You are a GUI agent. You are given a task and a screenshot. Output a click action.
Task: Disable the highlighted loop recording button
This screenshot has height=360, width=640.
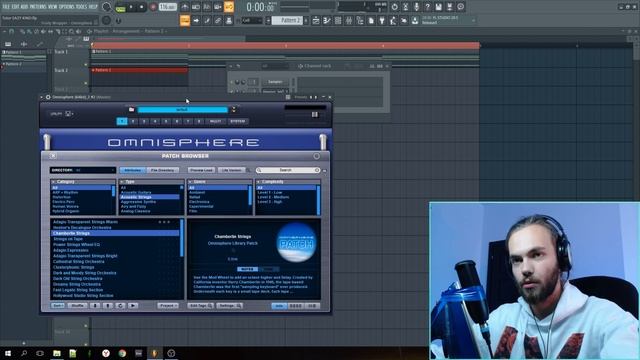(x=229, y=7)
